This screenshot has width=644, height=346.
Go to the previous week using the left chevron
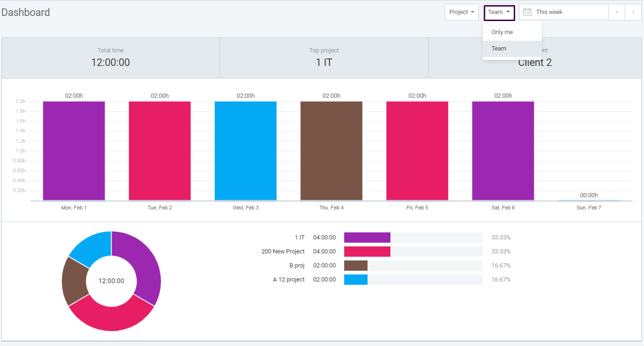pyautogui.click(x=617, y=12)
